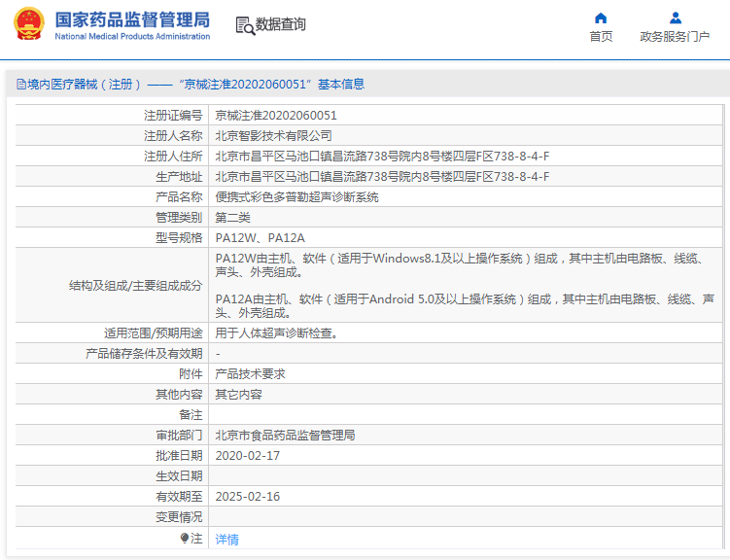
Task: Click the data query magnifier icon
Action: (245, 25)
